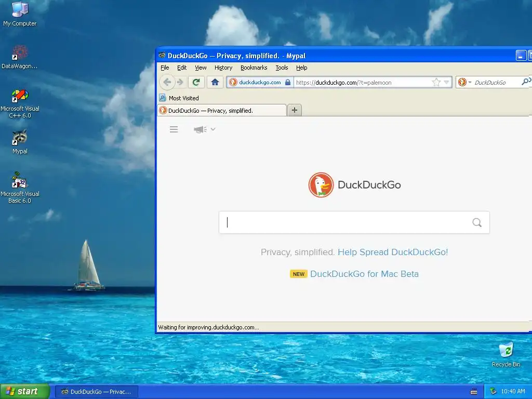This screenshot has height=399, width=532.
Task: Click the magnifying glass search button on page
Action: tap(477, 222)
